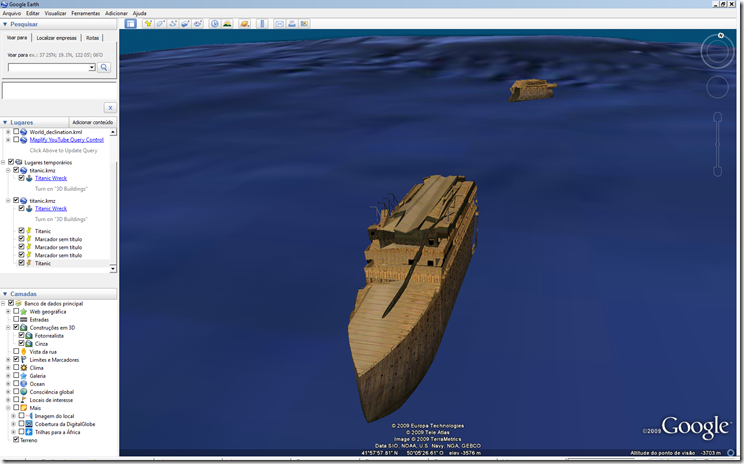The width and height of the screenshot is (744, 464).
Task: Select the Trilhas para a África layer
Action: pyautogui.click(x=57, y=432)
